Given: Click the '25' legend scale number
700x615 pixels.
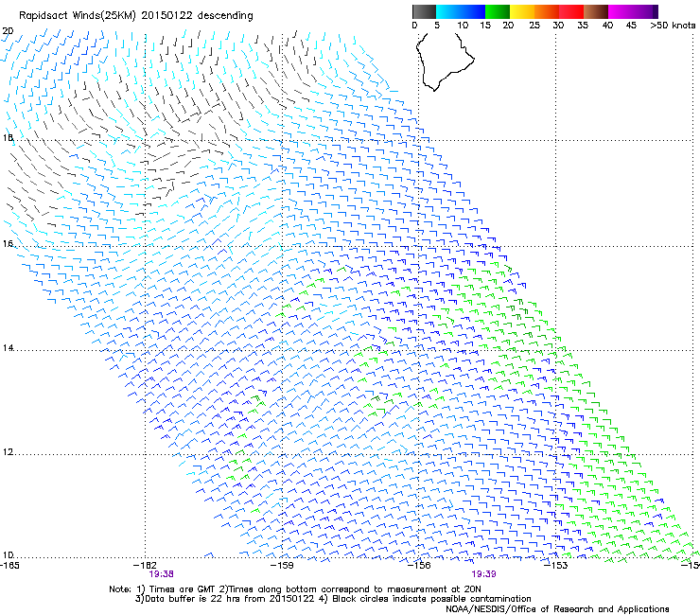Looking at the screenshot, I should (x=534, y=26).
